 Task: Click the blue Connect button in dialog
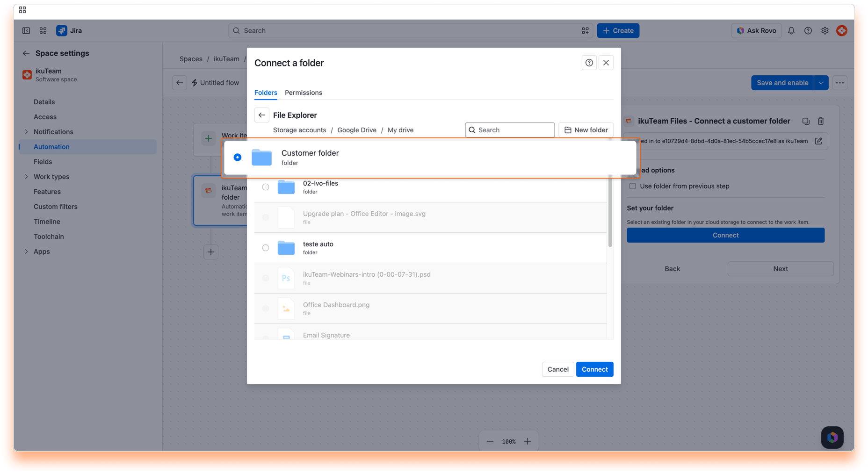click(x=594, y=369)
